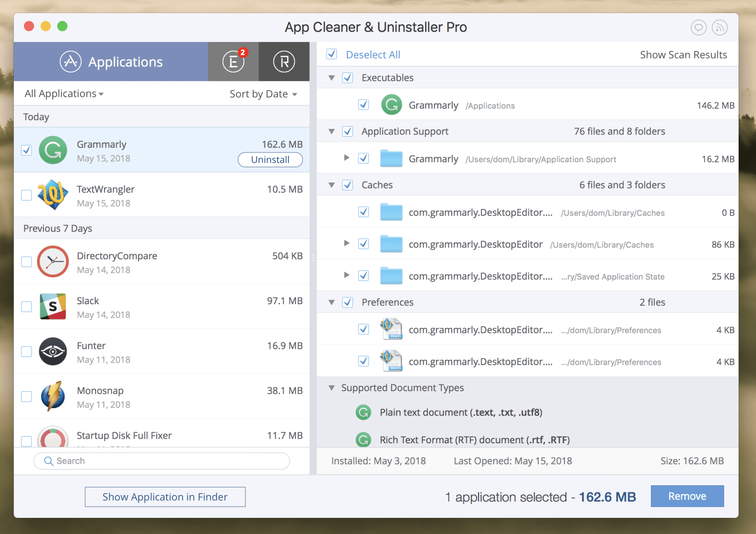This screenshot has height=534, width=756.
Task: Click Startup Disk Full Fixer icon
Action: point(53,437)
